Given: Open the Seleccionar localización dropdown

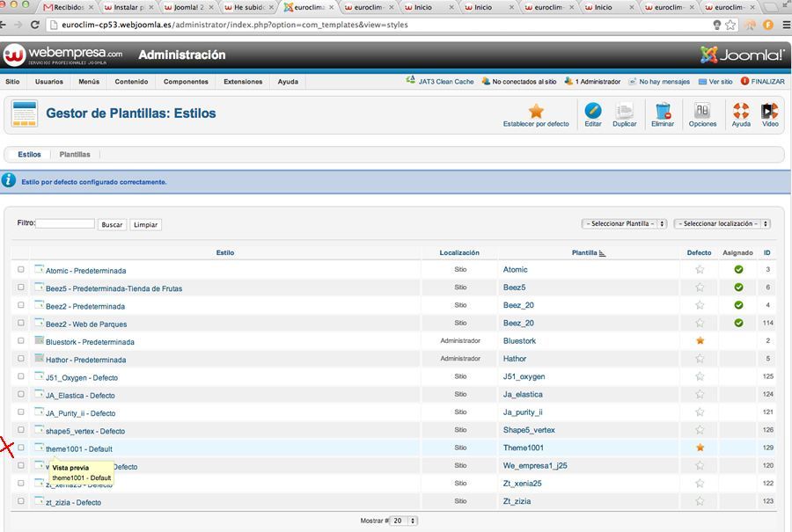Looking at the screenshot, I should pos(722,223).
